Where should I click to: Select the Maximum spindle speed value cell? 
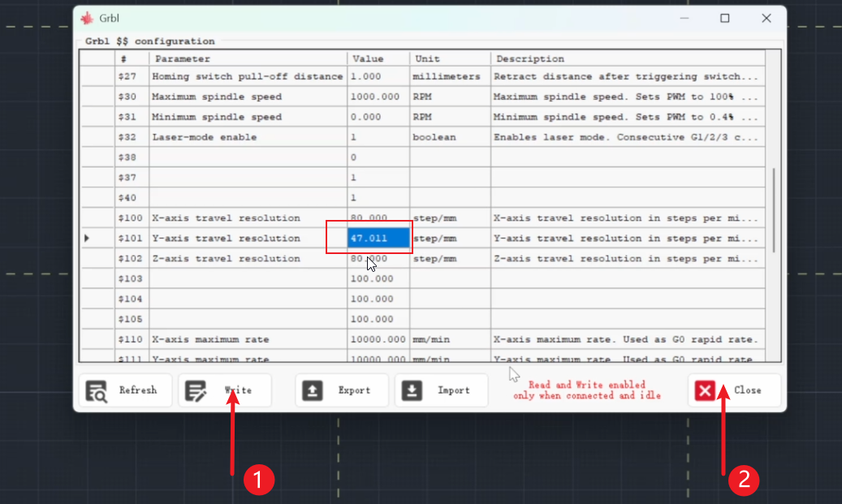378,97
